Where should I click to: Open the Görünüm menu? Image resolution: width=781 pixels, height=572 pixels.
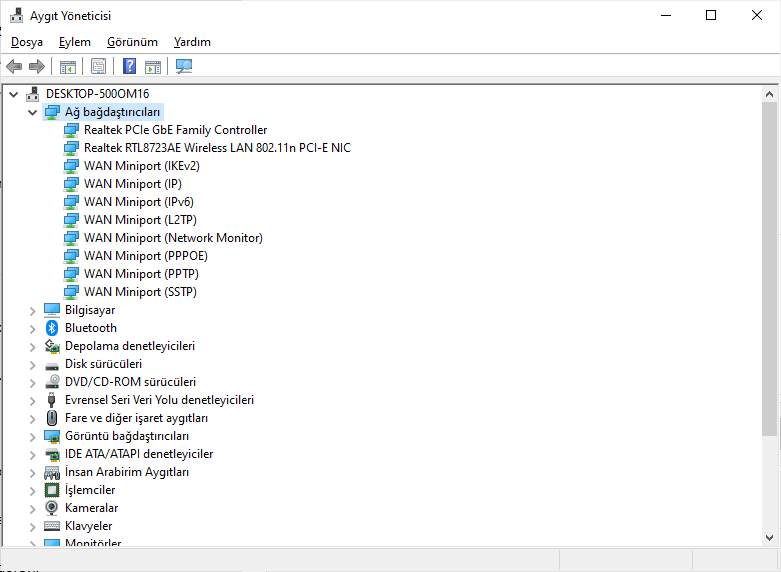coord(132,42)
